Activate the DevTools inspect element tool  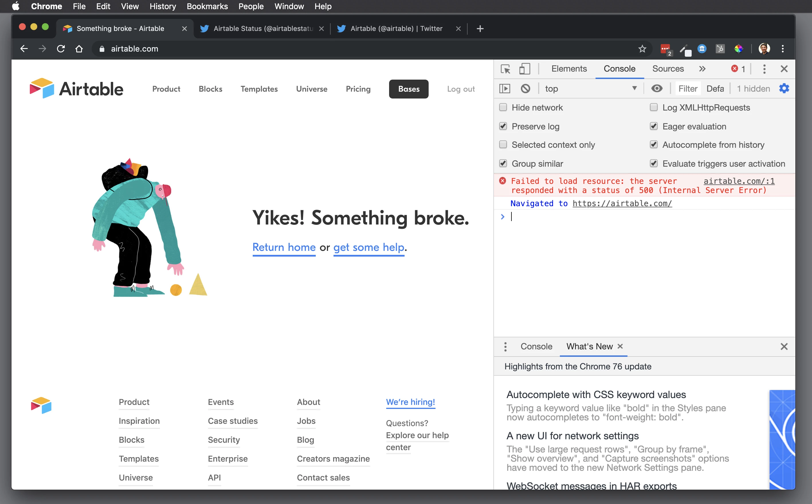click(x=505, y=69)
